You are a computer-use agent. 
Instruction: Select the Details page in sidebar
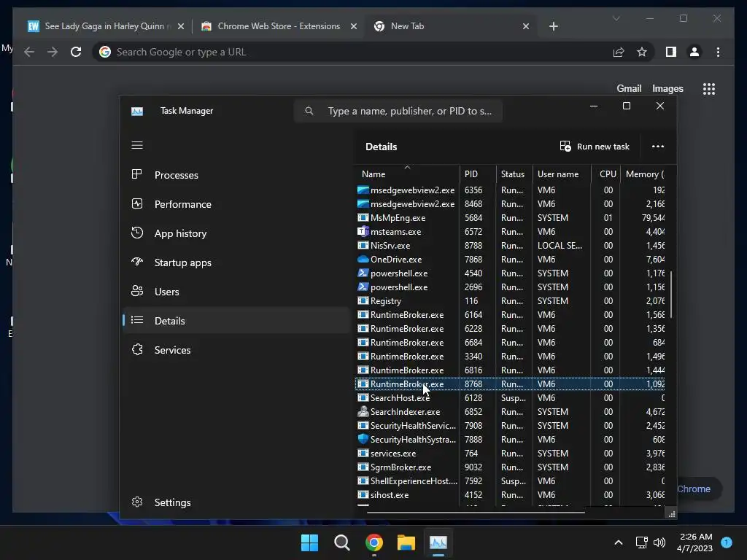[x=236, y=321]
